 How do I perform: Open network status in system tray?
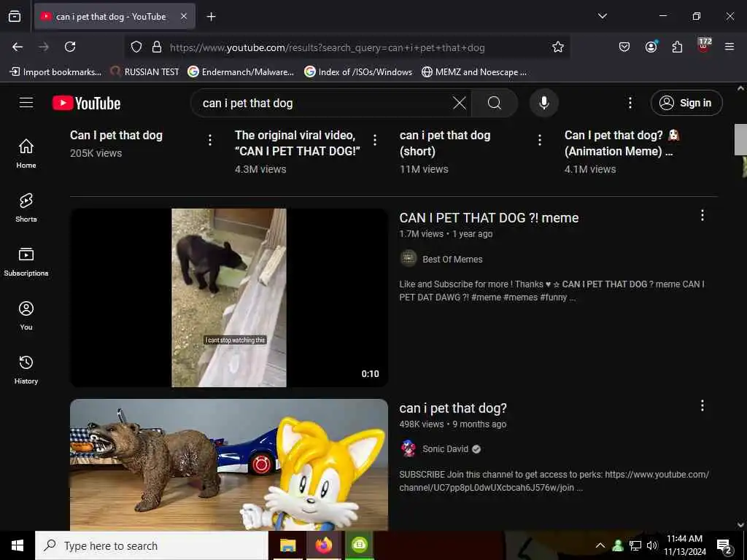(x=635, y=545)
